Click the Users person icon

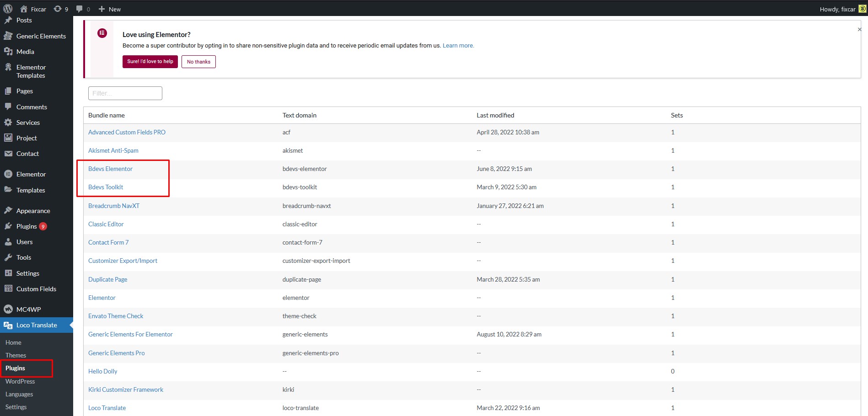point(8,241)
